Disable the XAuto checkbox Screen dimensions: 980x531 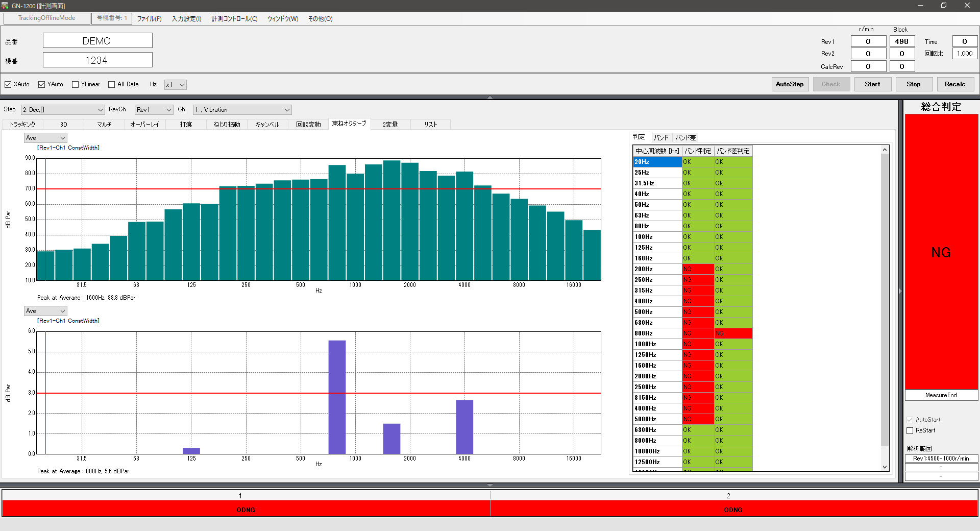(8, 85)
